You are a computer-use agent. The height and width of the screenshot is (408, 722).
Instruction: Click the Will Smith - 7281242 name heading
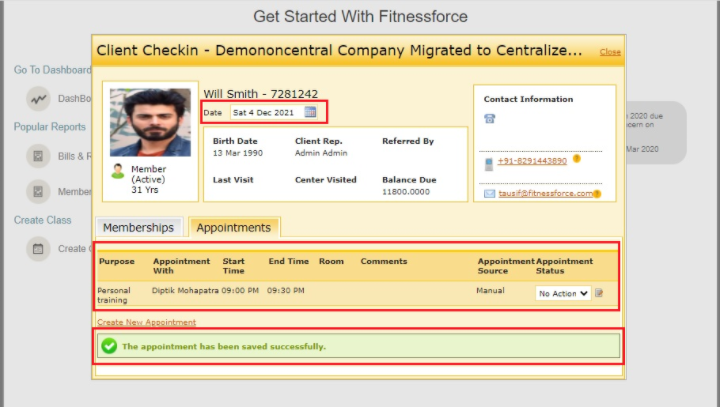(x=261, y=94)
